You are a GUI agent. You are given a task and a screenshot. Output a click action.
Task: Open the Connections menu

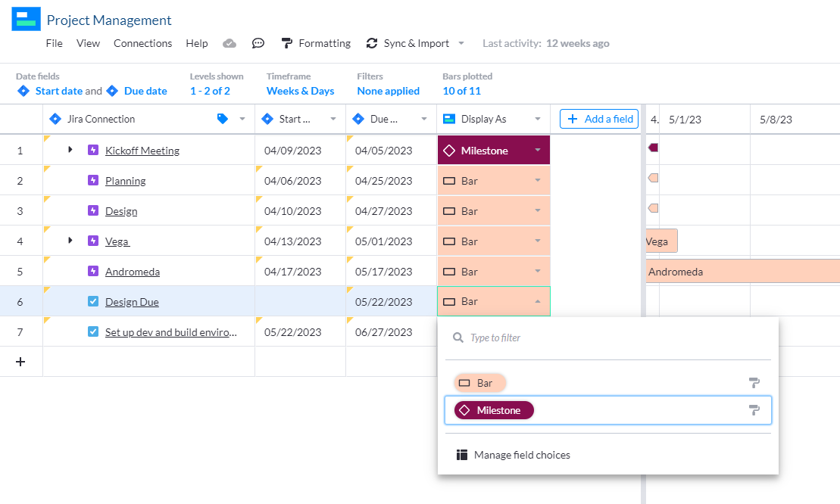pos(142,43)
